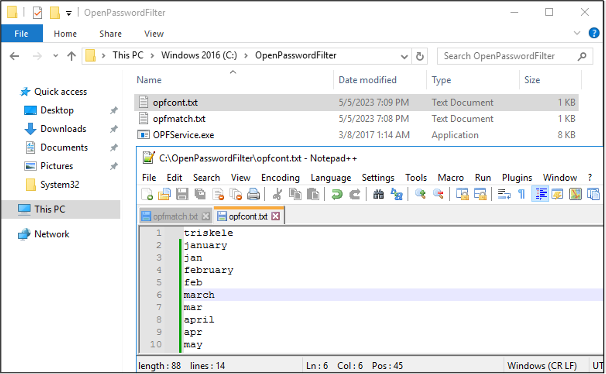Close the opfmatch.txt tab using its X
This screenshot has width=606, height=374.
pos(206,216)
